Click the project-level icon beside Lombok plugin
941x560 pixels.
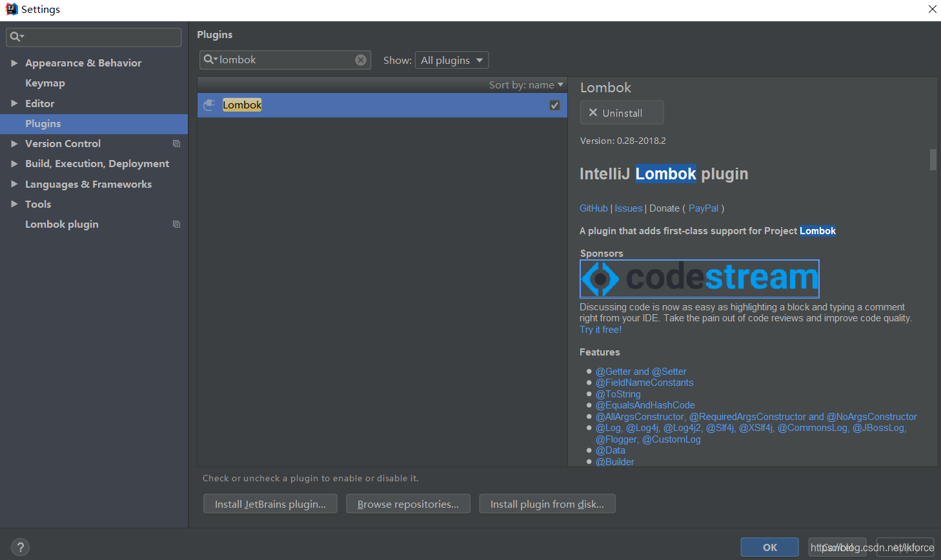pos(176,225)
